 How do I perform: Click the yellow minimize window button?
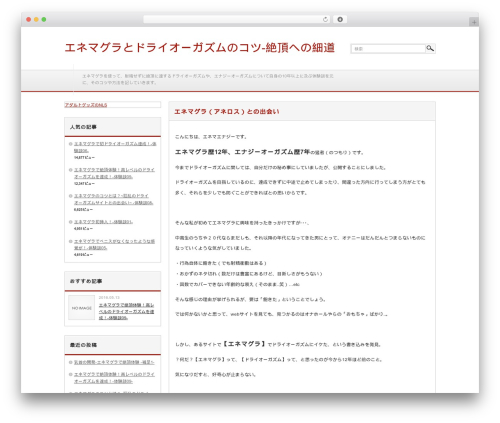(x=36, y=19)
